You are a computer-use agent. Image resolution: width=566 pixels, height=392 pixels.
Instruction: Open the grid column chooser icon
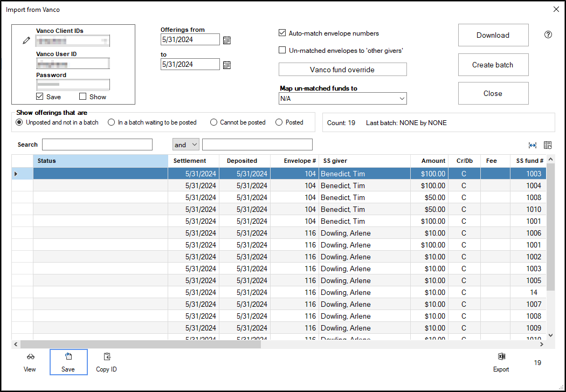coord(548,145)
